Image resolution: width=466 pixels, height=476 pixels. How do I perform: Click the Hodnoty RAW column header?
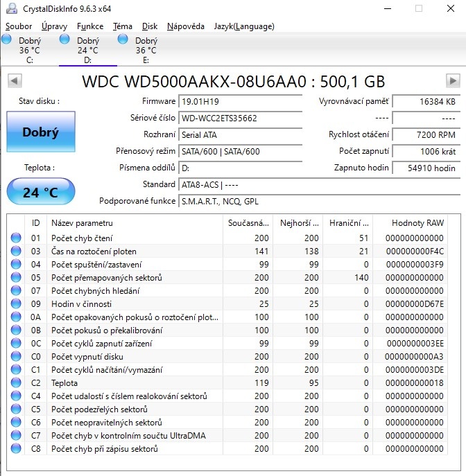(410, 223)
